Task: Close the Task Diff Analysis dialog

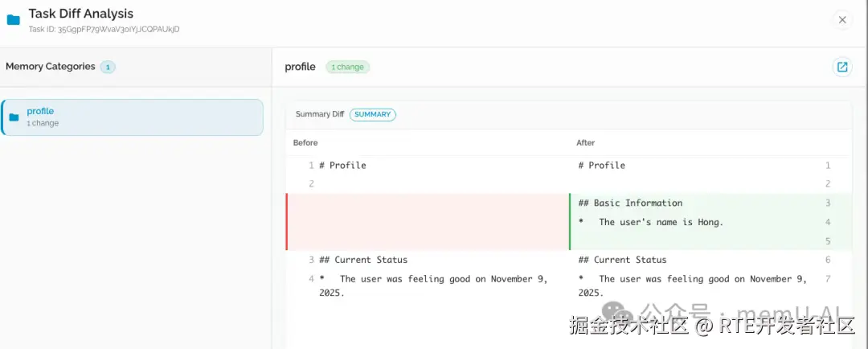Action: pyautogui.click(x=841, y=20)
